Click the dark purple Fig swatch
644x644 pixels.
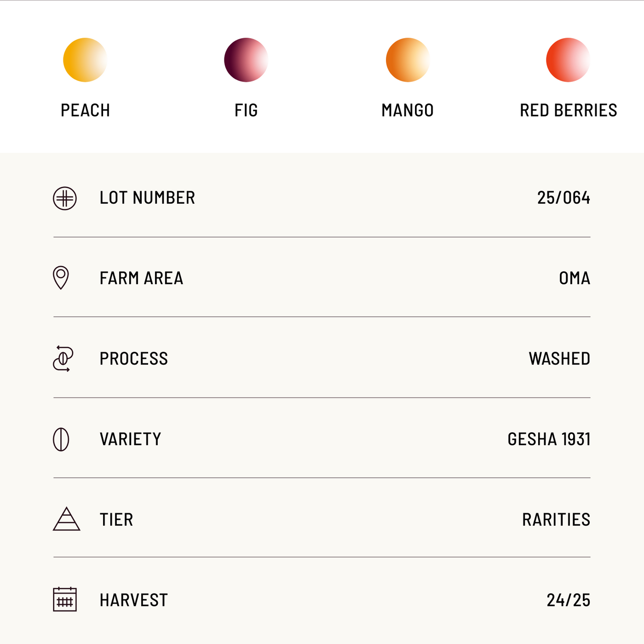pyautogui.click(x=246, y=60)
